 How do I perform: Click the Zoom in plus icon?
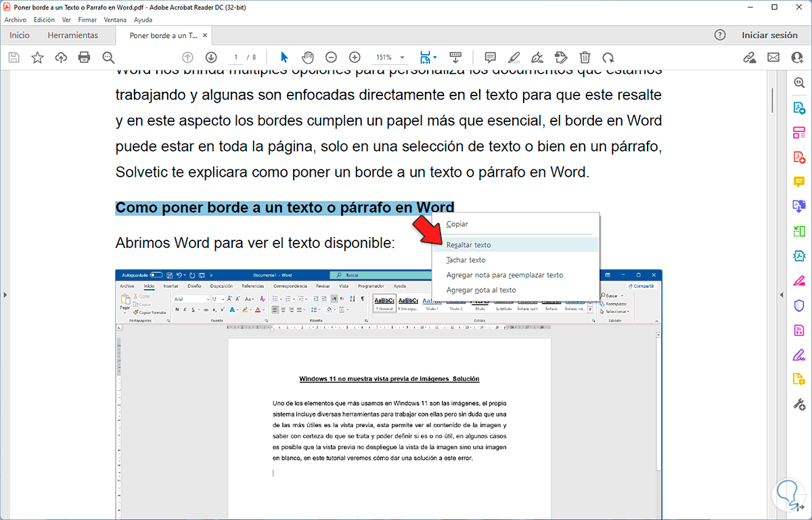pos(355,58)
